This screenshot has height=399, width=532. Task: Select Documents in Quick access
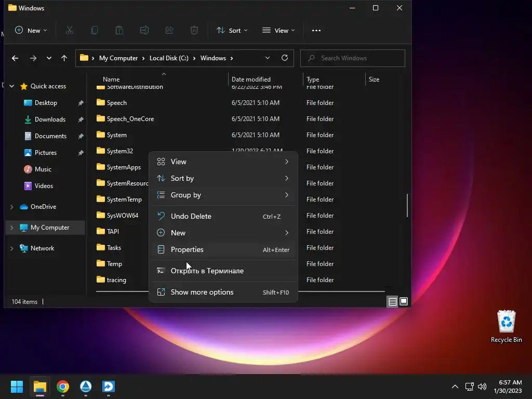tap(50, 136)
